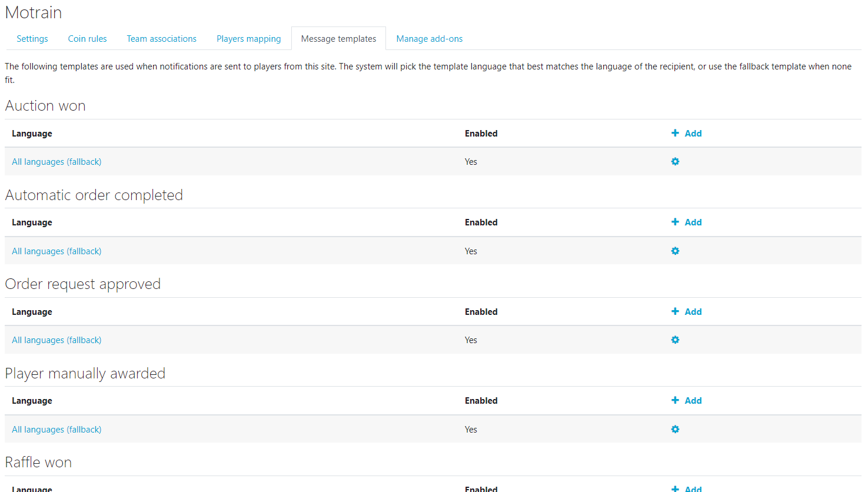Click Enabled column header in Order request approved table
868x492 pixels.
481,312
